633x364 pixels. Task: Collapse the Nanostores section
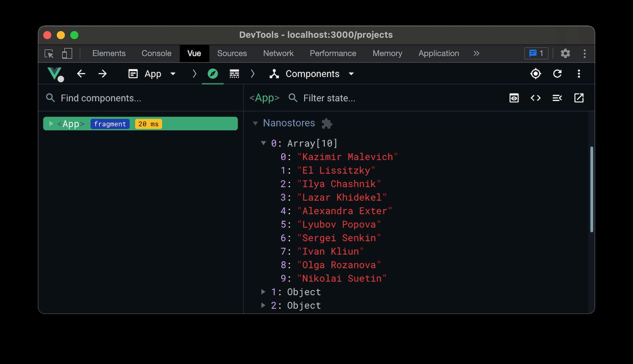pos(255,123)
